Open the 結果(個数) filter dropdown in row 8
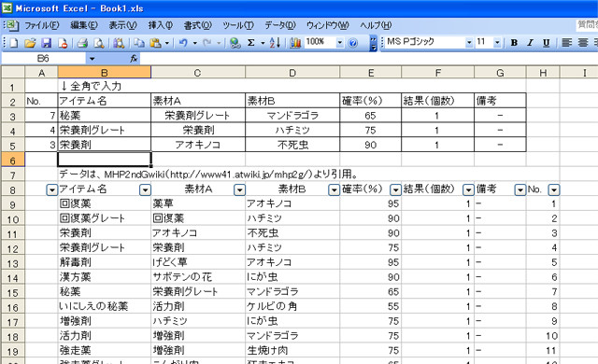 [x=468, y=189]
